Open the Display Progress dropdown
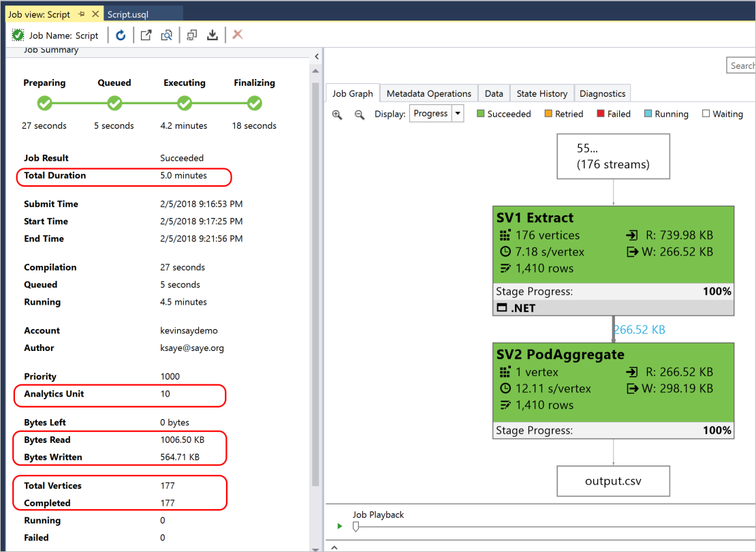 pyautogui.click(x=458, y=114)
